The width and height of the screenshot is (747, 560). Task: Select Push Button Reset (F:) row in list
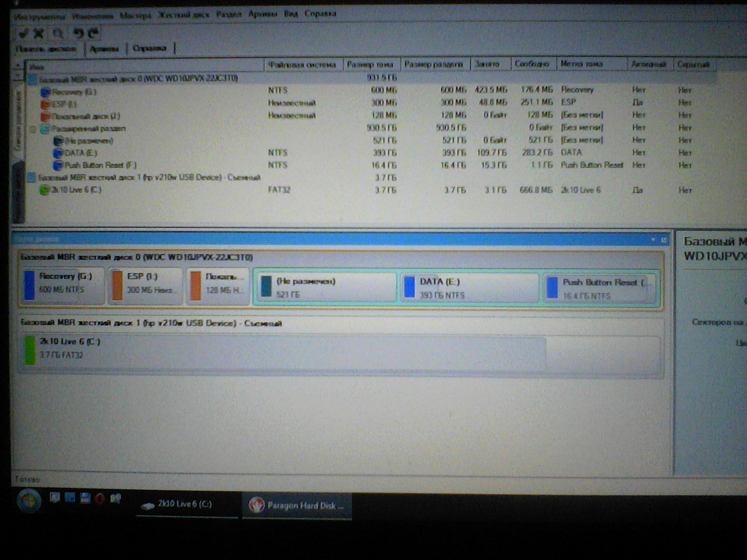[101, 165]
